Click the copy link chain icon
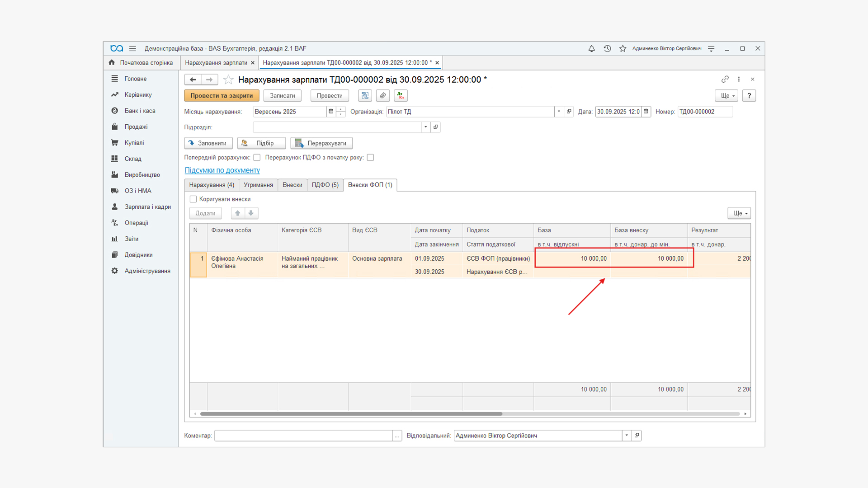Image resolution: width=868 pixels, height=488 pixels. 725,79
